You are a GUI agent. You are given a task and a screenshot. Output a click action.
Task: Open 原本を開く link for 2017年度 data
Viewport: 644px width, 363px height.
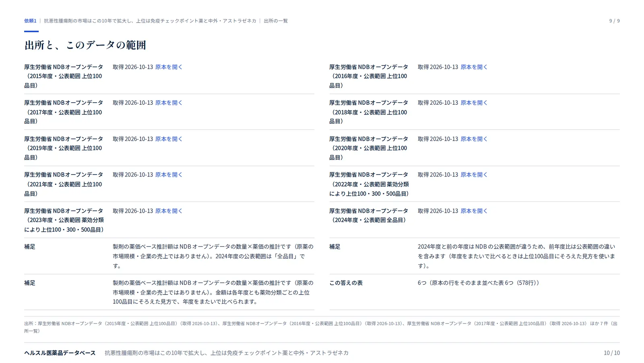pyautogui.click(x=169, y=103)
